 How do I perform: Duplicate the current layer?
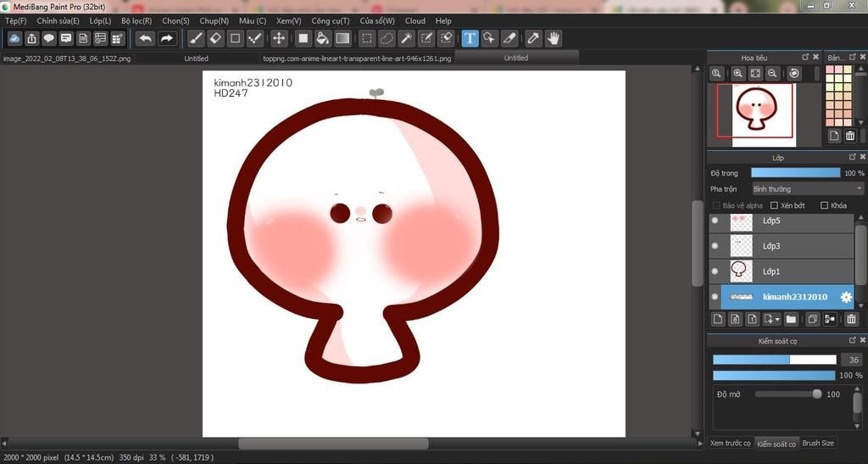click(812, 319)
